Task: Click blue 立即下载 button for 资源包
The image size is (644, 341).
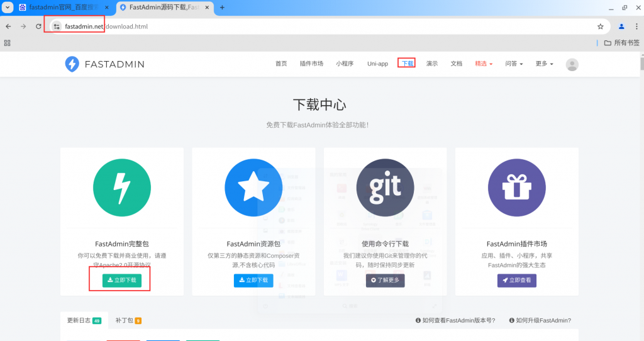Action: pos(253,280)
